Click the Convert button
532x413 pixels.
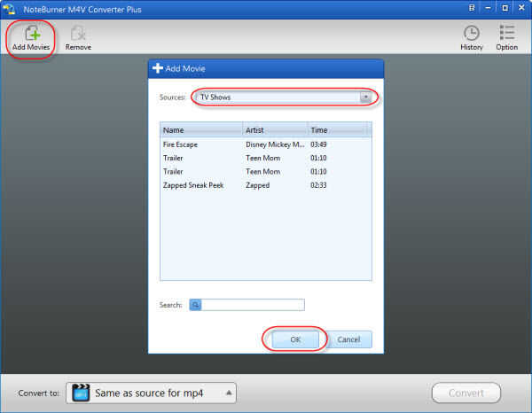point(466,393)
